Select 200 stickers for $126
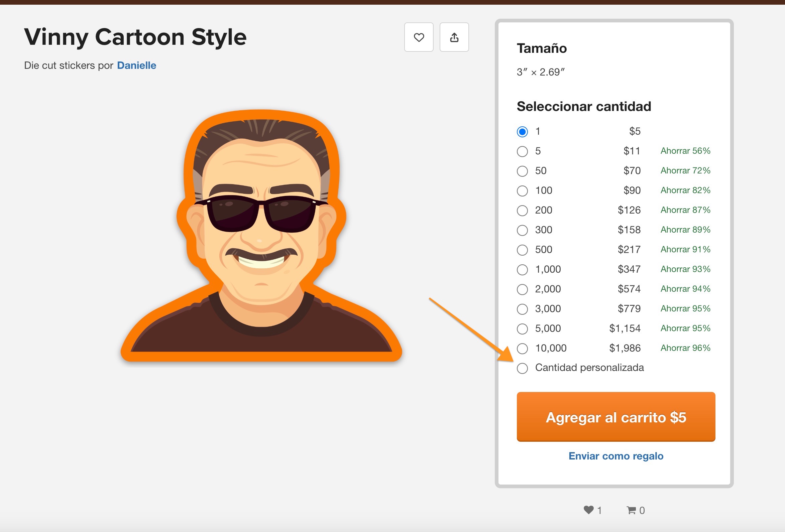The image size is (785, 532). [522, 210]
